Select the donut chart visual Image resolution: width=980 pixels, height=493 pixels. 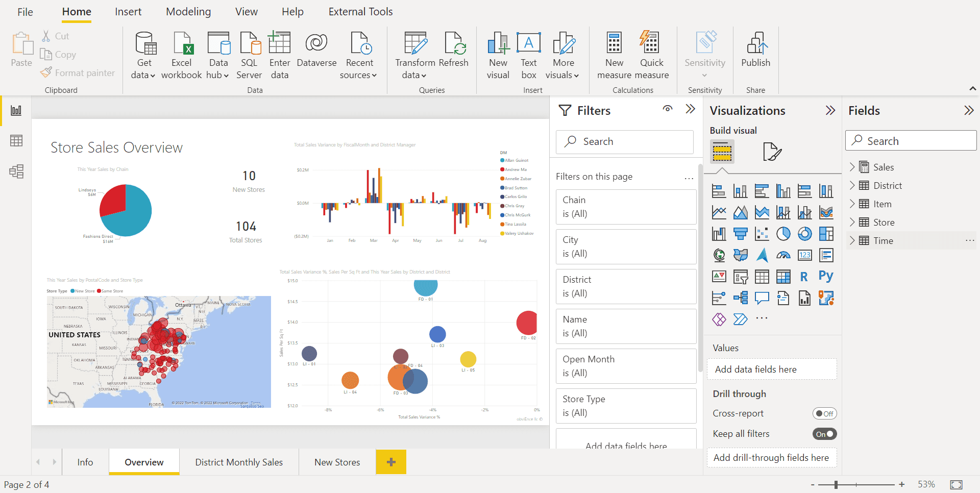pos(804,234)
